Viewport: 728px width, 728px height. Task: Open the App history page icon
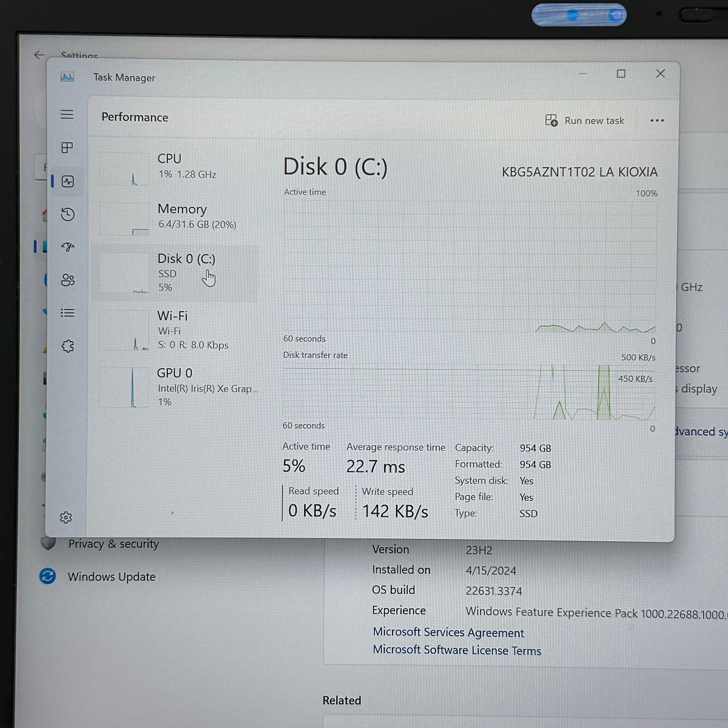point(68,214)
